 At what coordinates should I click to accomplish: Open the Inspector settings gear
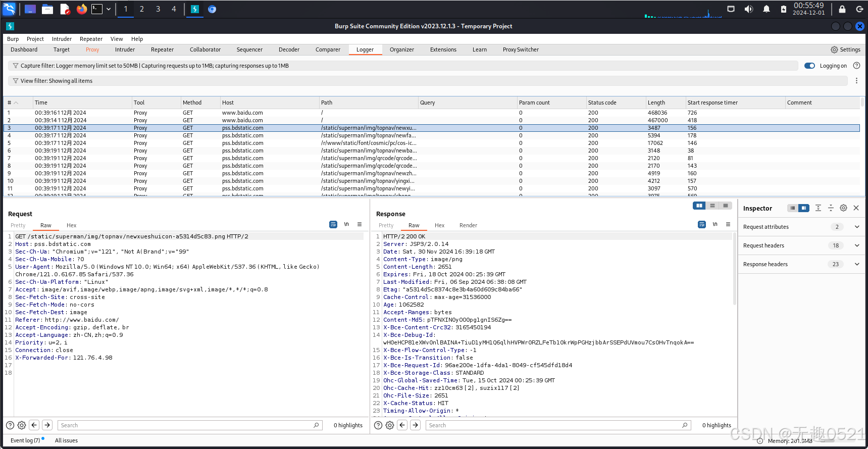coord(843,208)
